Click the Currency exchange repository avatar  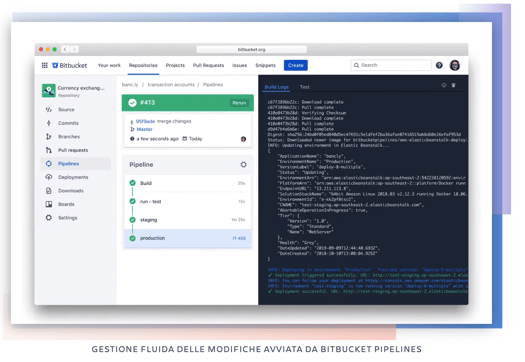(49, 90)
